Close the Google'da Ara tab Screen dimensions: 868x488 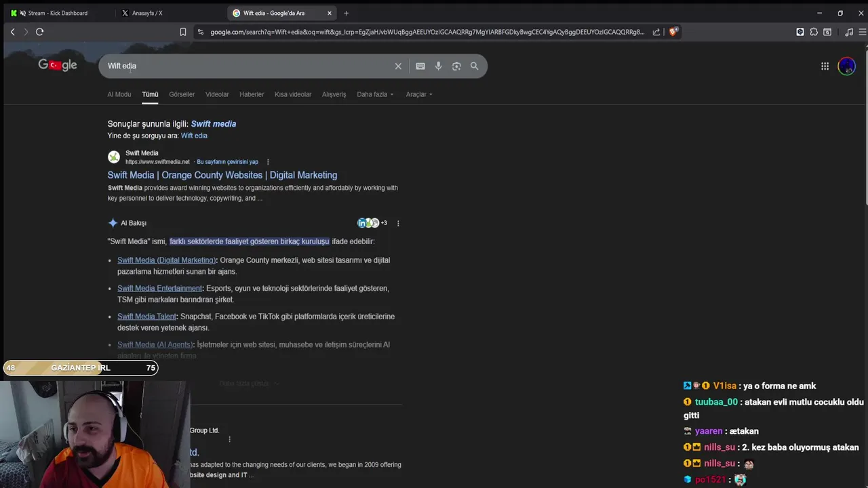[x=330, y=13]
